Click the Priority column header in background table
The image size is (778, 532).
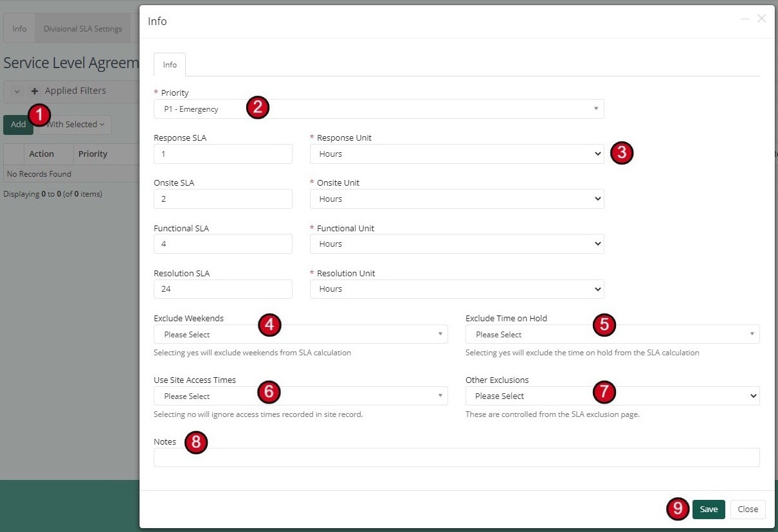click(x=93, y=154)
